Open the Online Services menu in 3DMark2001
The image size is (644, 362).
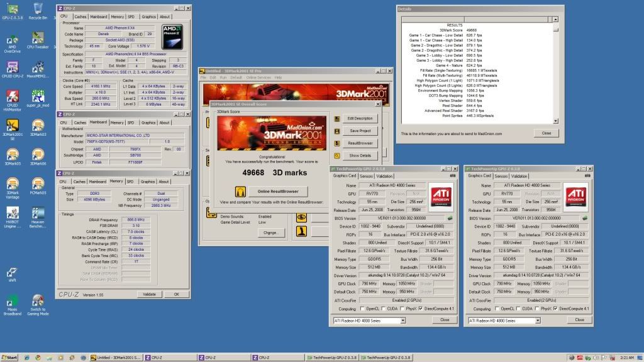(258, 77)
